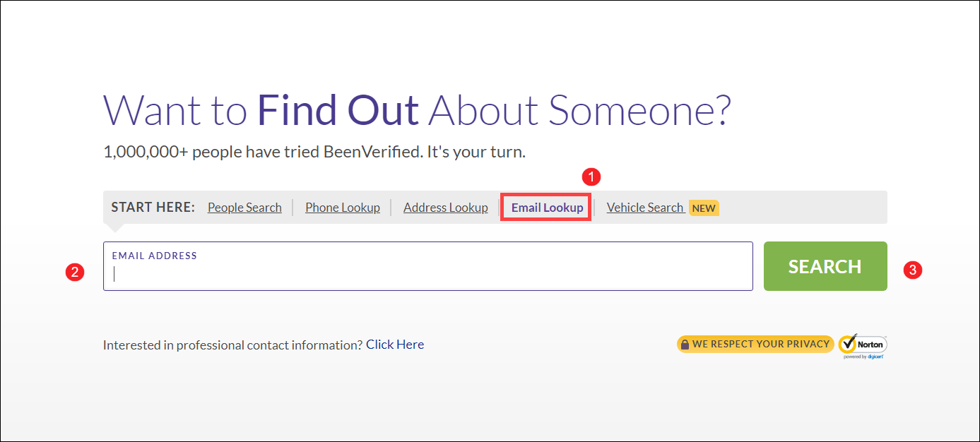Switch to the Phone Lookup tab
Image resolution: width=980 pixels, height=442 pixels.
[x=343, y=208]
